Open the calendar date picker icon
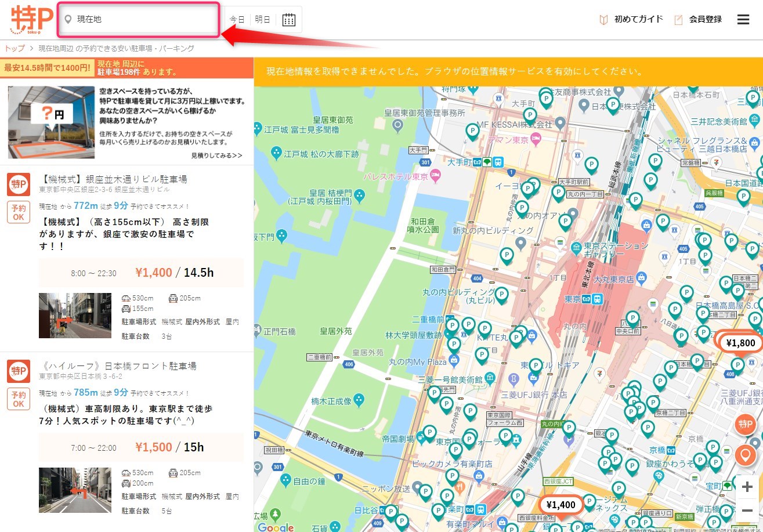The height and width of the screenshot is (532, 763). click(x=288, y=20)
